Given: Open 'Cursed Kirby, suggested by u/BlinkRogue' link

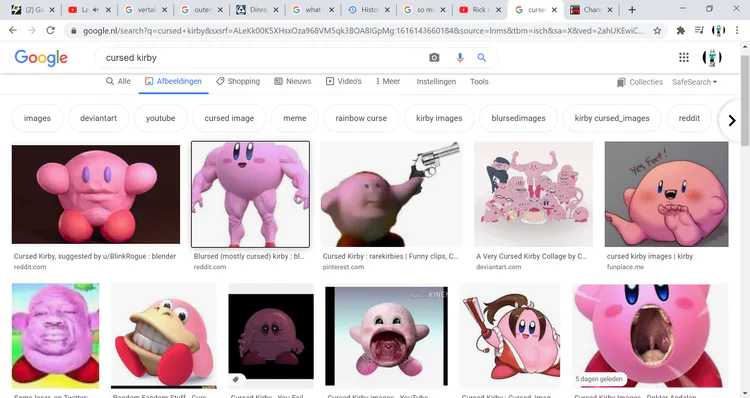Looking at the screenshot, I should (95, 256).
